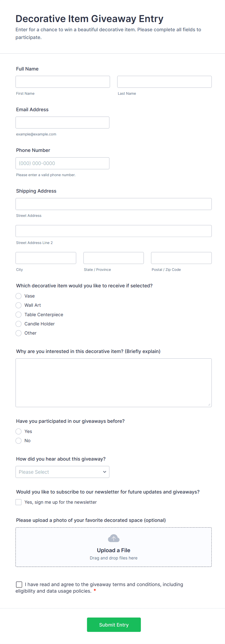Choose Wall Art as decorative item

[x=18, y=305]
